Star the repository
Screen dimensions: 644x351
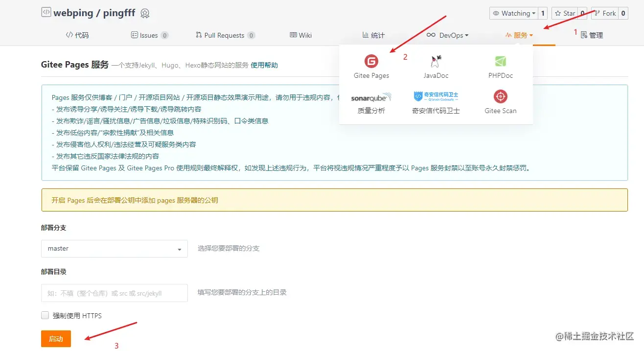(x=564, y=13)
